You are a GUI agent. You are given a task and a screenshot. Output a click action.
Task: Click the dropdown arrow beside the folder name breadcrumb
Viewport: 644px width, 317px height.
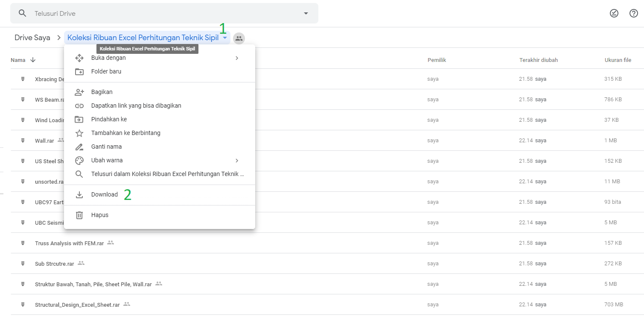click(225, 38)
